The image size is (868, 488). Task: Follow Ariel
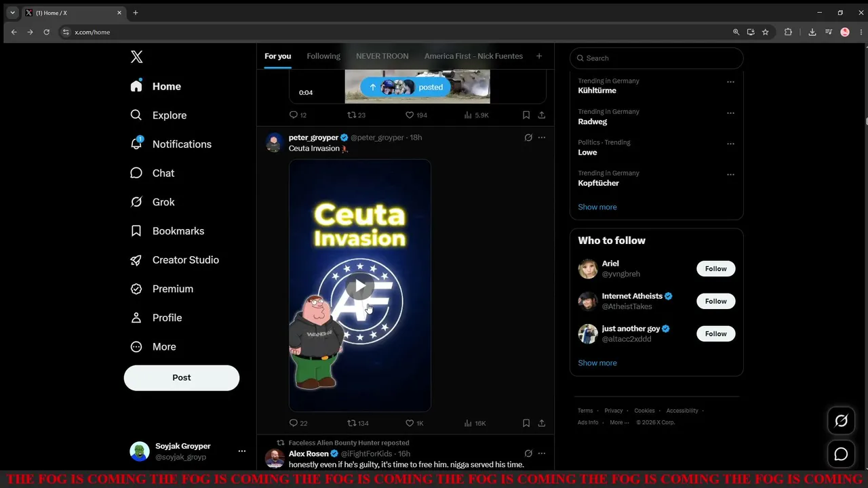click(x=715, y=268)
